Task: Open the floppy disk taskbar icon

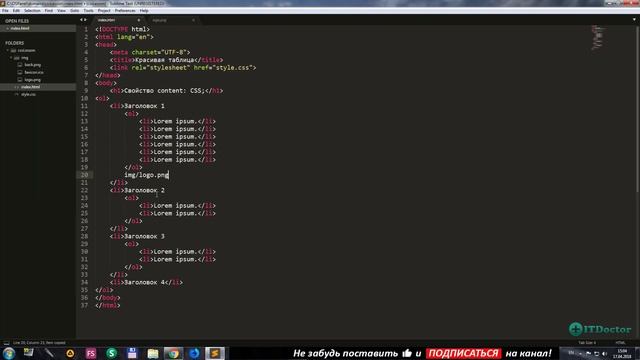Action: tap(132, 353)
